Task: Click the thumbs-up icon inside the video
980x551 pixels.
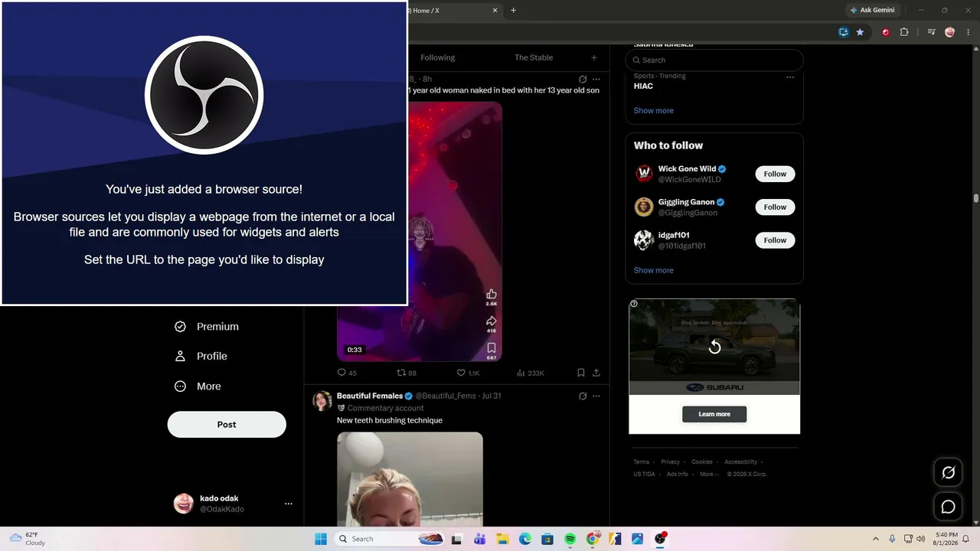Action: [492, 294]
